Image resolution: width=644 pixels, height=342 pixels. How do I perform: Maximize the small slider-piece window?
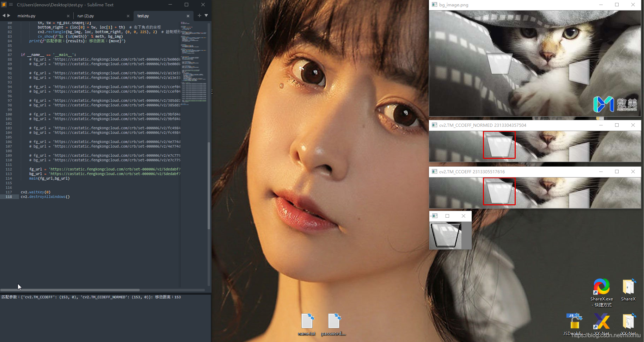(x=447, y=216)
